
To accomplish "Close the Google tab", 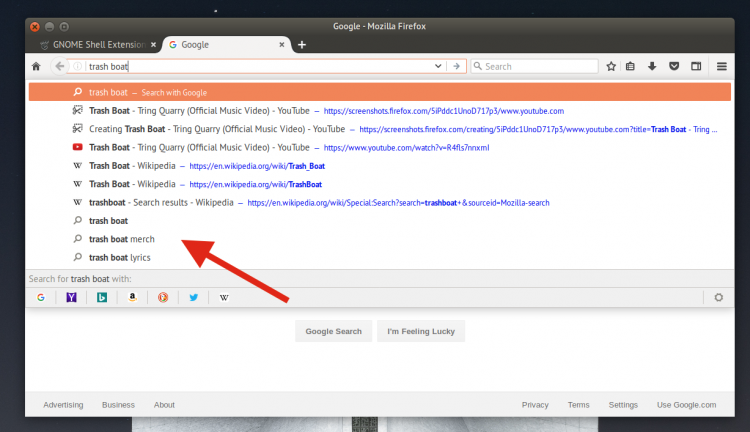I will [282, 44].
